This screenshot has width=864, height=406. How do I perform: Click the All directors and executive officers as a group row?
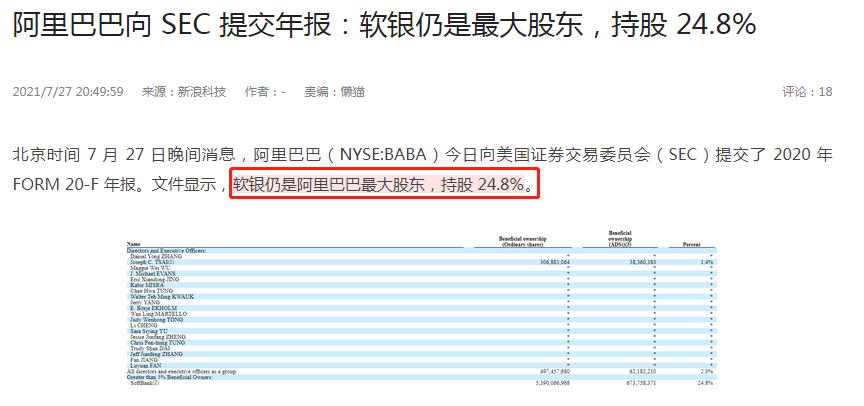click(x=423, y=371)
